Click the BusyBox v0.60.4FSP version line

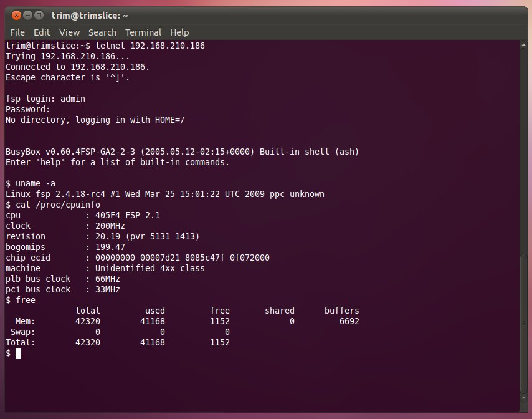pos(182,152)
